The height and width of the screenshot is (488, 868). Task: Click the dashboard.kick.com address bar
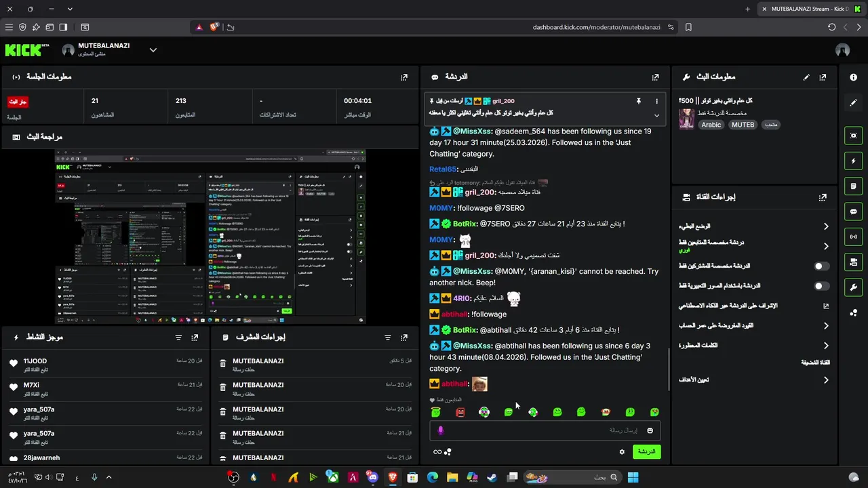(597, 27)
